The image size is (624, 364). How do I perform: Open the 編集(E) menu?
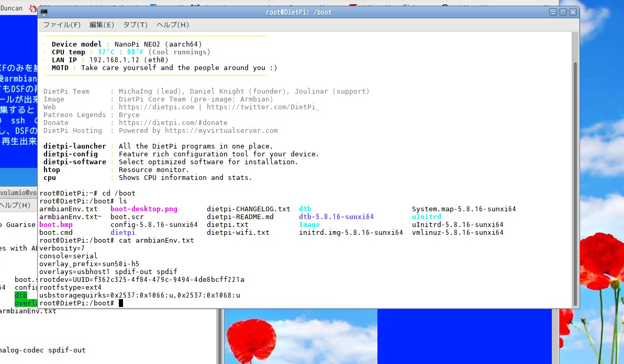point(101,25)
